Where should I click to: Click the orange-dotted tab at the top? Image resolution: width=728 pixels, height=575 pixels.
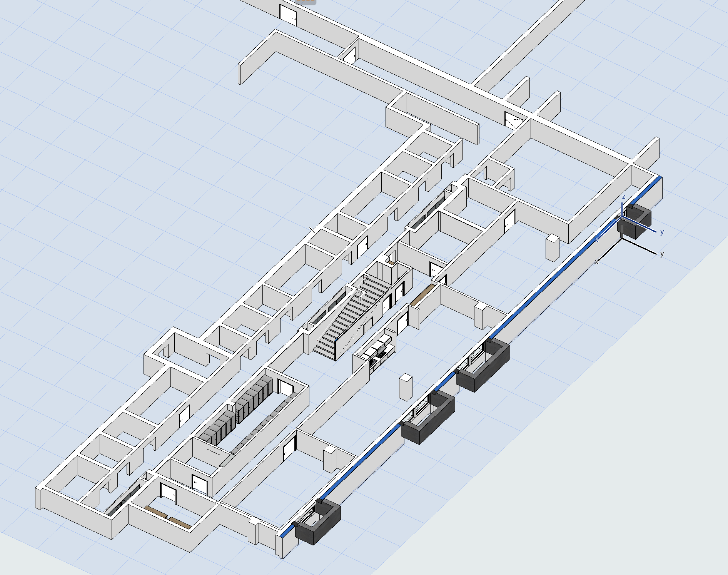pyautogui.click(x=306, y=2)
